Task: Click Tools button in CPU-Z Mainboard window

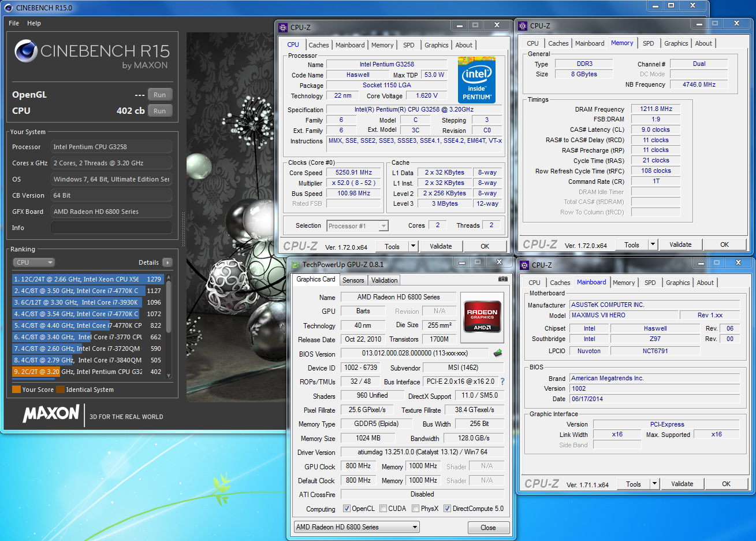Action: (x=634, y=484)
